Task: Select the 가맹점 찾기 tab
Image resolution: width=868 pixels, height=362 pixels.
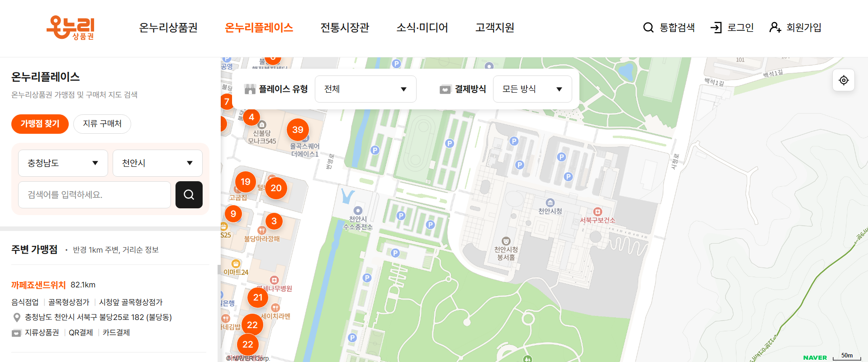Action: pos(40,124)
